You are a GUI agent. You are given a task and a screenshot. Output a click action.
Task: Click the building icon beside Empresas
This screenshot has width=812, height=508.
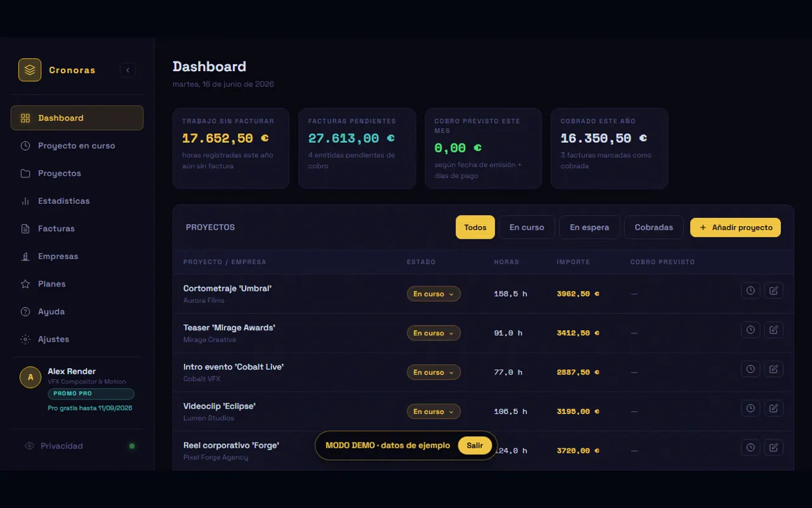(25, 257)
